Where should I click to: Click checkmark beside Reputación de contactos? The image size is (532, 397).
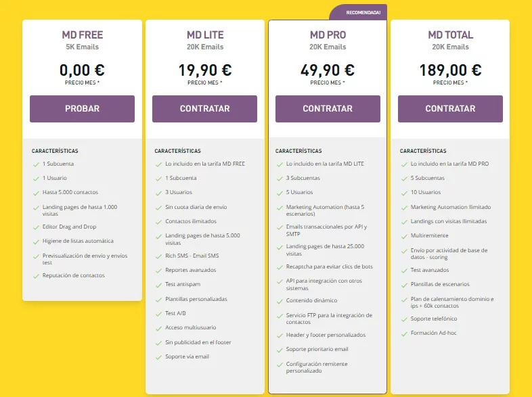[36, 276]
